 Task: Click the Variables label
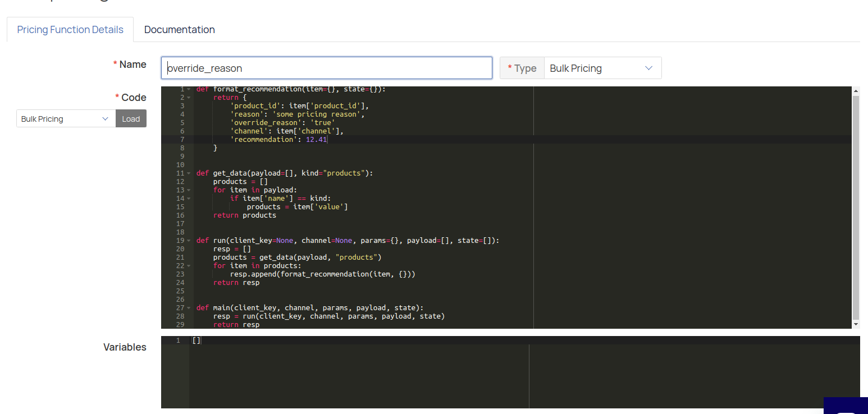pyautogui.click(x=125, y=347)
